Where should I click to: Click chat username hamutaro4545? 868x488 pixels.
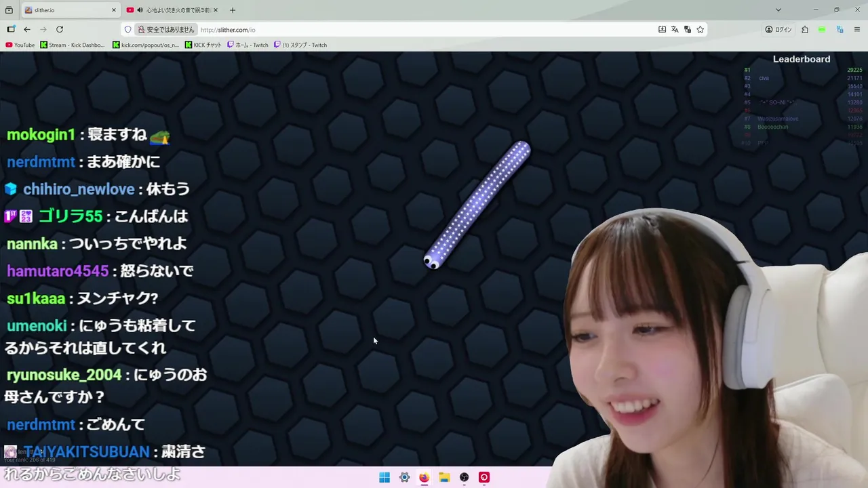click(x=58, y=271)
